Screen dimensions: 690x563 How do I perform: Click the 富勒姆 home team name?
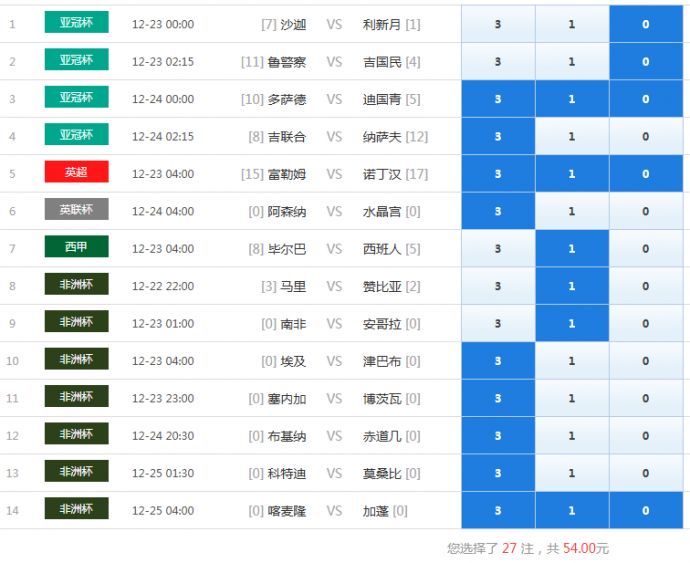tap(286, 174)
